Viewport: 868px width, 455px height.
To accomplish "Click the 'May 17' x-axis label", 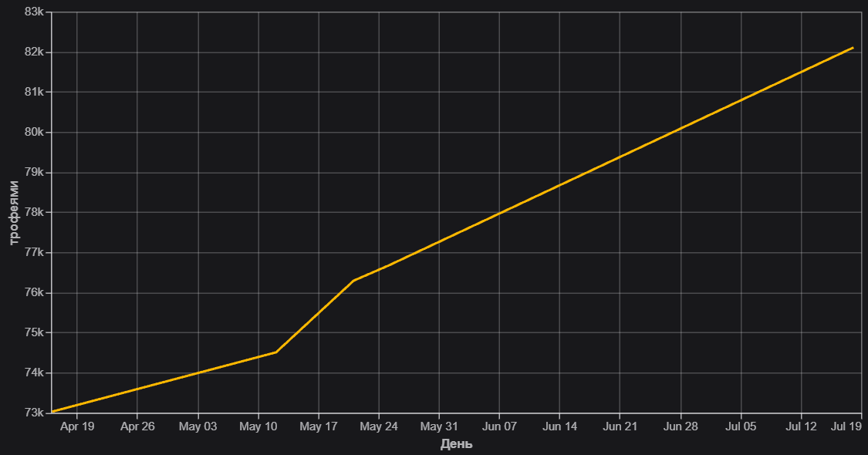I will 319,426.
